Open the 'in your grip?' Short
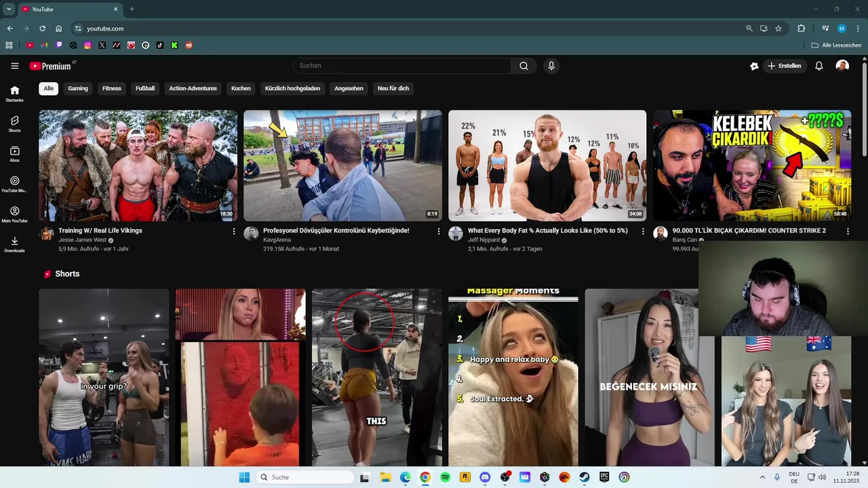Viewport: 868px width, 488px height. [x=104, y=378]
